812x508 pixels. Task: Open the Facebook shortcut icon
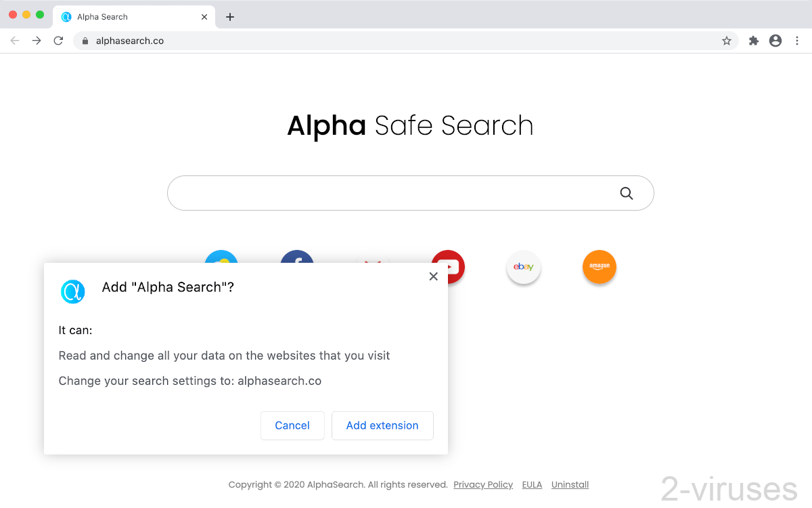297,258
